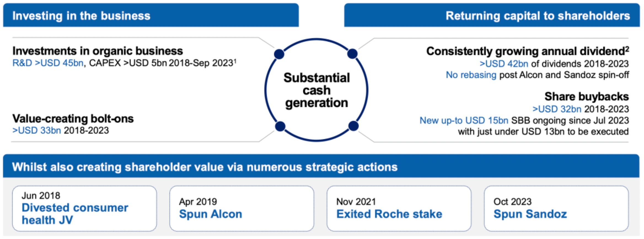644x239 pixels.
Task: Click the 'Share buybacks' heading
Action: (586, 97)
